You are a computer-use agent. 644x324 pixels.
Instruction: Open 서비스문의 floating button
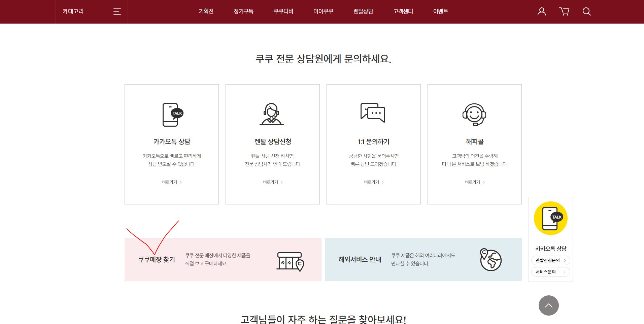tap(550, 272)
